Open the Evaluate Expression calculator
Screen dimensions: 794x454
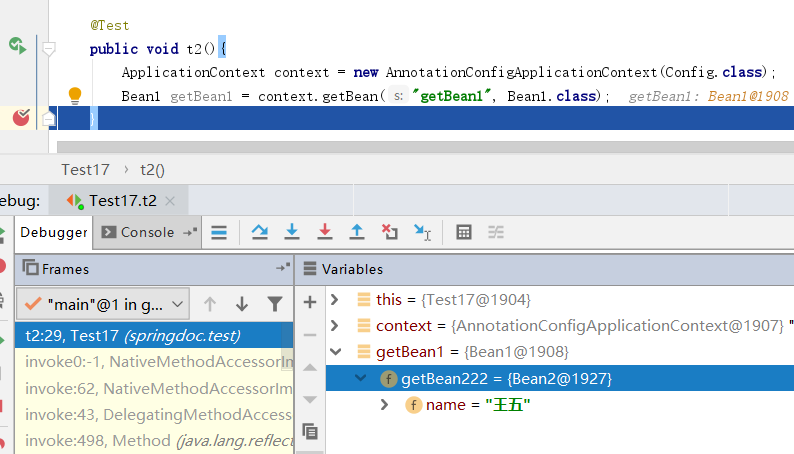464,232
